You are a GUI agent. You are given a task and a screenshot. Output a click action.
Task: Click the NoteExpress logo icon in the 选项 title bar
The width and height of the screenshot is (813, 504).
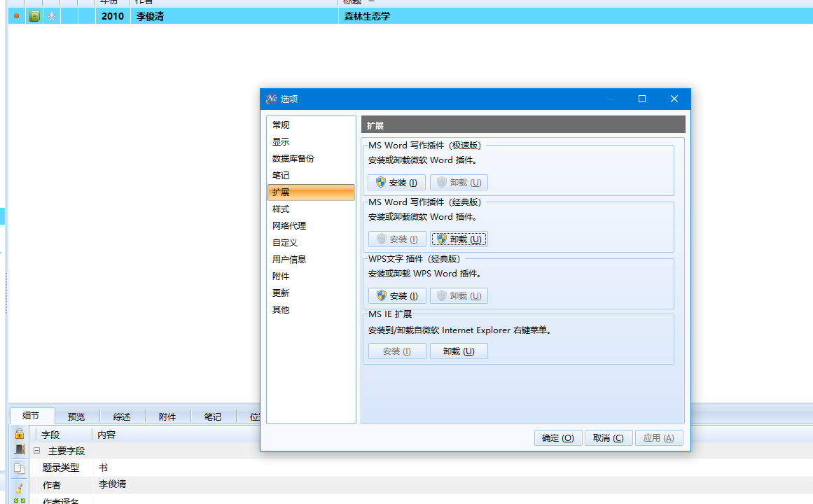pyautogui.click(x=272, y=99)
